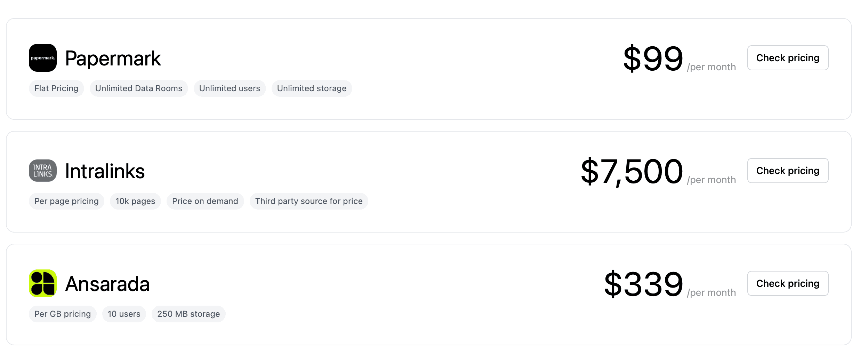Image resolution: width=868 pixels, height=353 pixels.
Task: Click 'Check pricing' for Papermark
Action: coord(787,58)
